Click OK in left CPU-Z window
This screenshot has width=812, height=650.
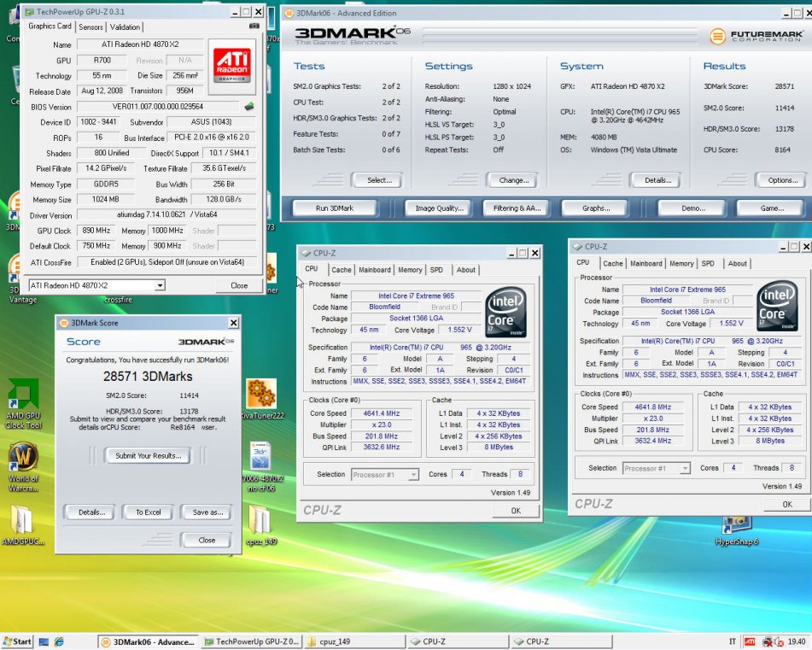(x=516, y=511)
